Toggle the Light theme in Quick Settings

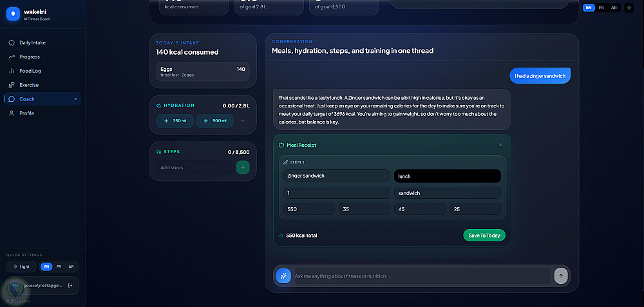click(x=21, y=266)
